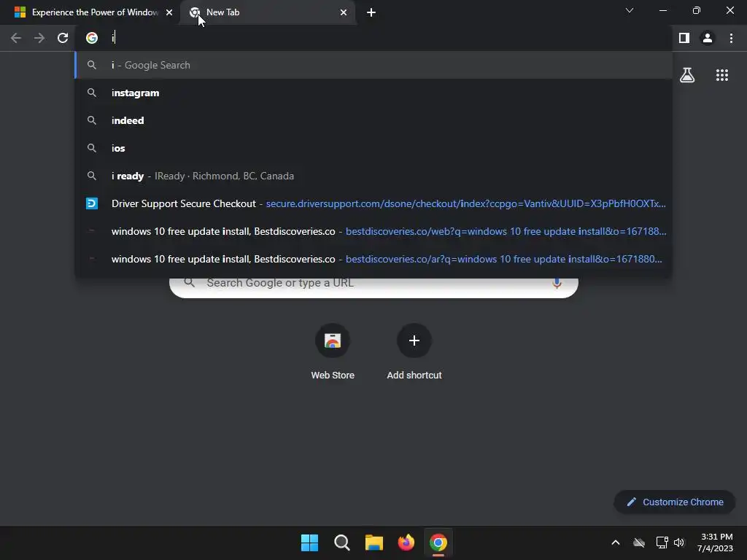The image size is (747, 560).
Task: Open the tab search dropdown arrow
Action: pyautogui.click(x=630, y=10)
